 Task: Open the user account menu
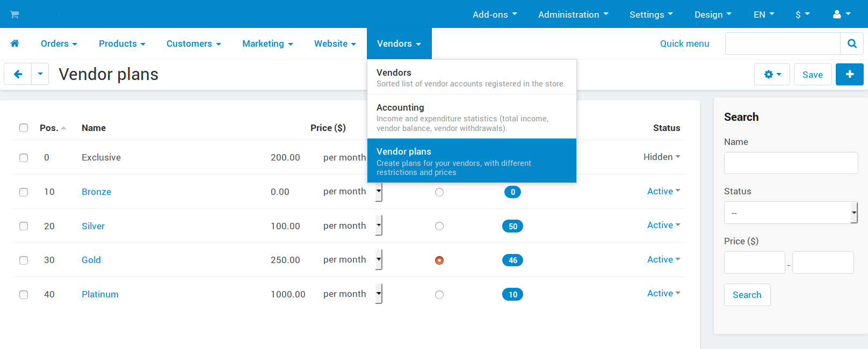click(842, 14)
